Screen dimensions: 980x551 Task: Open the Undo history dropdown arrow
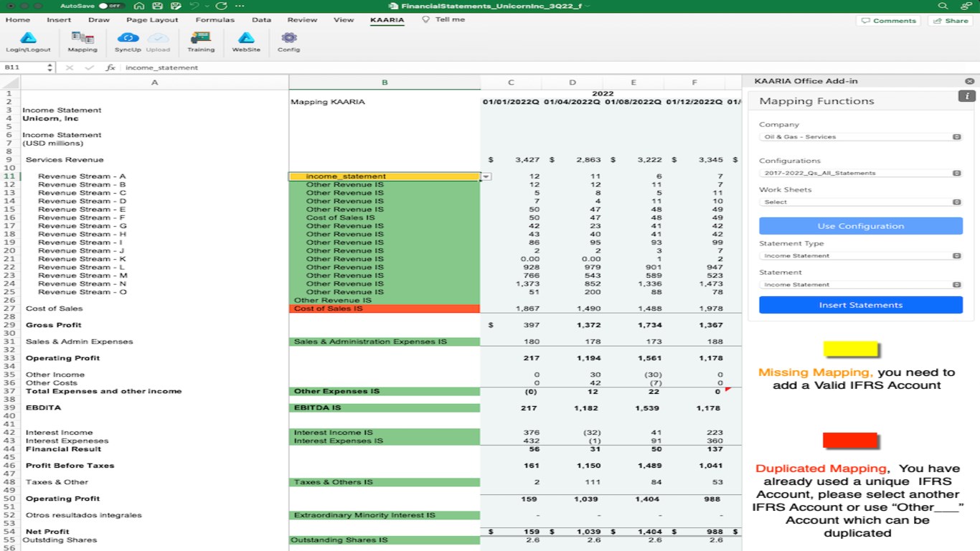click(x=206, y=6)
